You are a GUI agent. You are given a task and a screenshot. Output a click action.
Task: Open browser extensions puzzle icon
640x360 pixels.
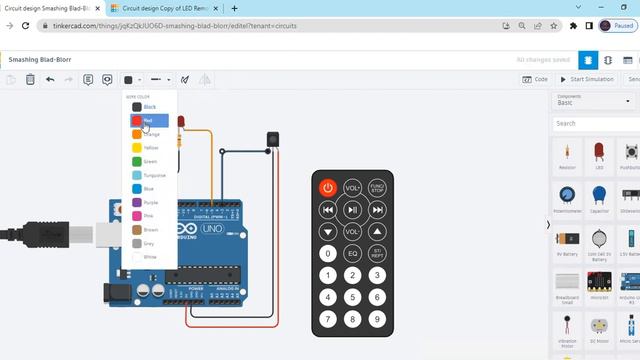click(x=573, y=26)
